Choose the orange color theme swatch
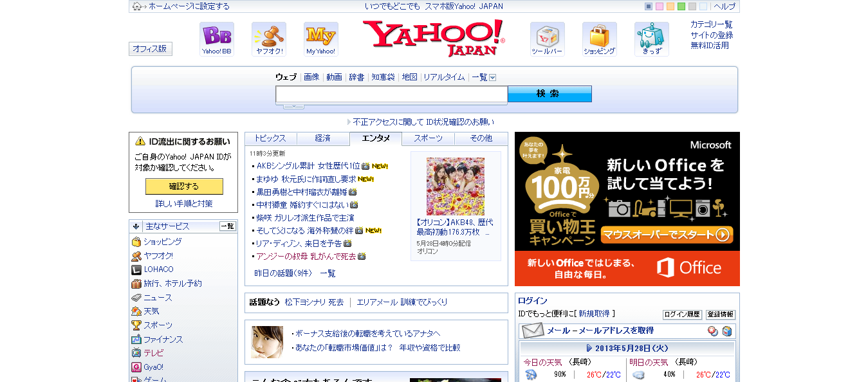This screenshot has width=868, height=382. pyautogui.click(x=670, y=6)
